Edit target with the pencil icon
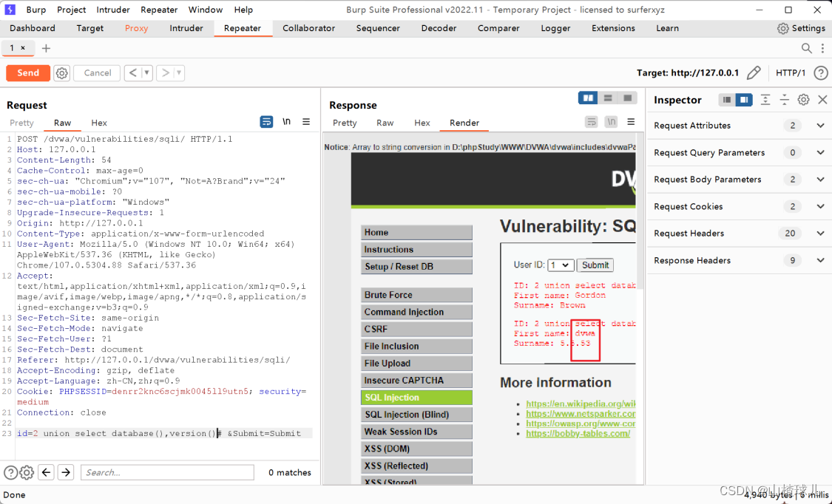This screenshot has width=832, height=504. pos(754,72)
